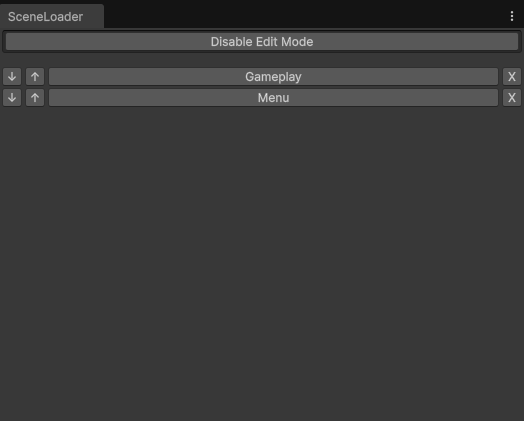Screen dimensions: 524x421
Task: Click the up arrow beside Menu
Action: (35, 98)
